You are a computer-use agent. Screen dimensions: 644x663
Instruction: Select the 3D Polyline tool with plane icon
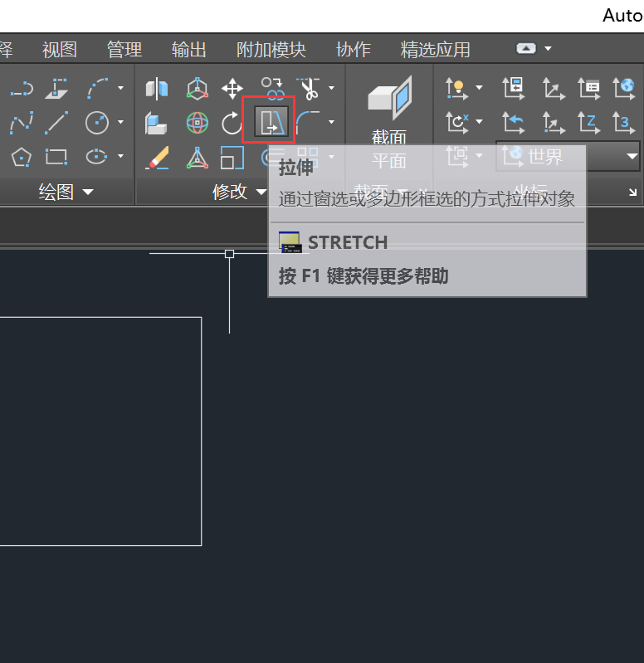click(x=56, y=89)
